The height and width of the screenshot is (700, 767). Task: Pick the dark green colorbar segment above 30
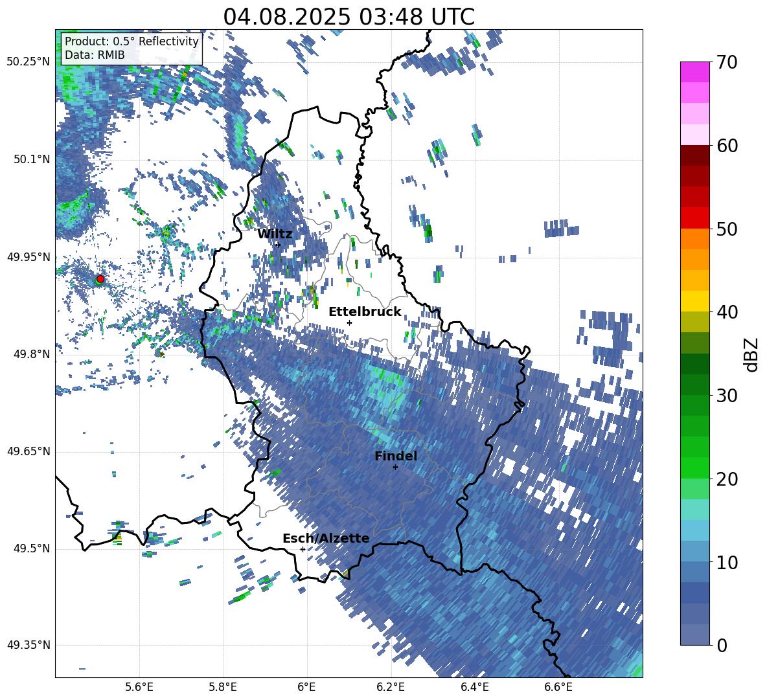[x=694, y=364]
